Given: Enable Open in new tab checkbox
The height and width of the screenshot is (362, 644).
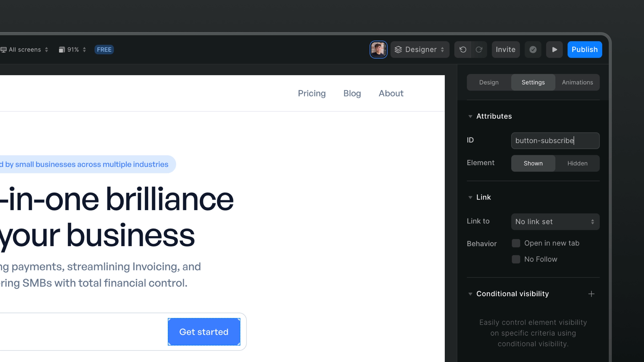Looking at the screenshot, I should 516,243.
